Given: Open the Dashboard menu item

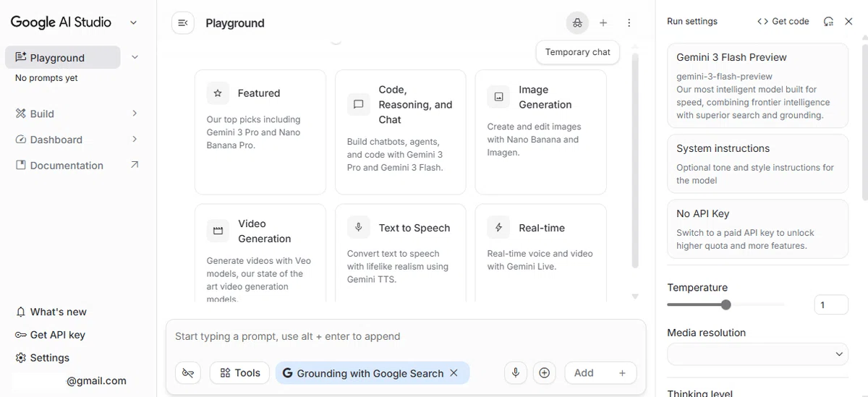Looking at the screenshot, I should coord(77,140).
